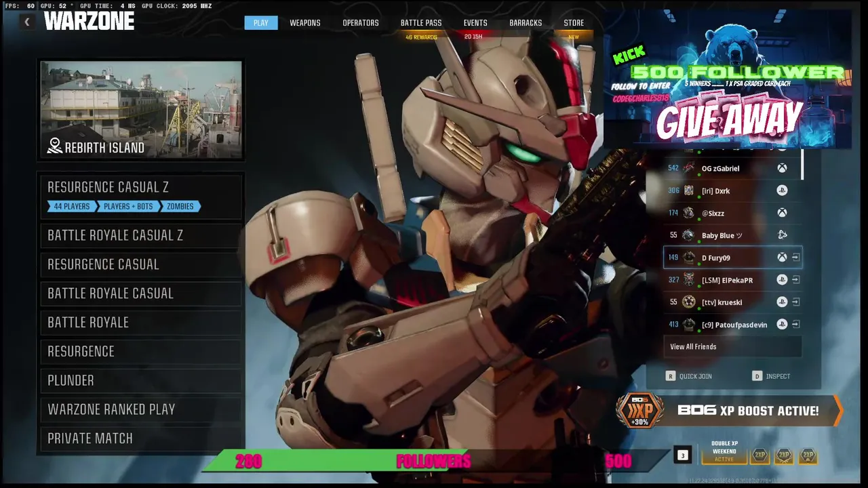
Task: Click [iri] Dxrk's player emblem
Action: pyautogui.click(x=689, y=190)
